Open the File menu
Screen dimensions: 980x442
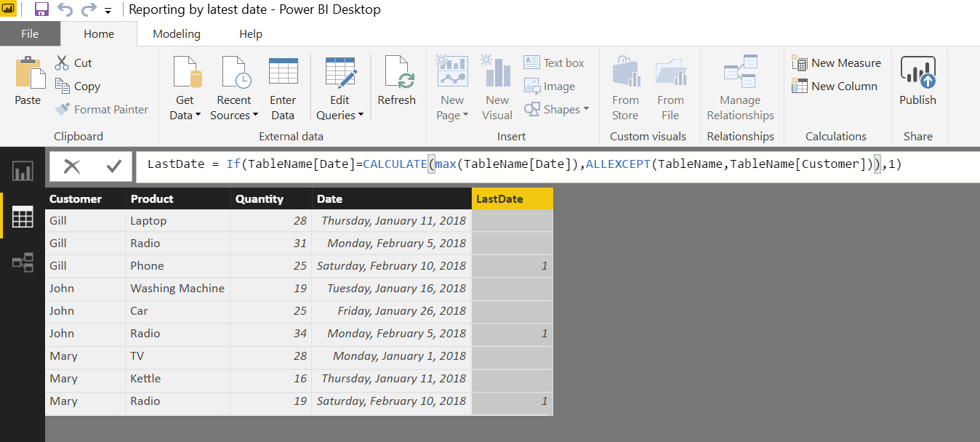click(30, 33)
